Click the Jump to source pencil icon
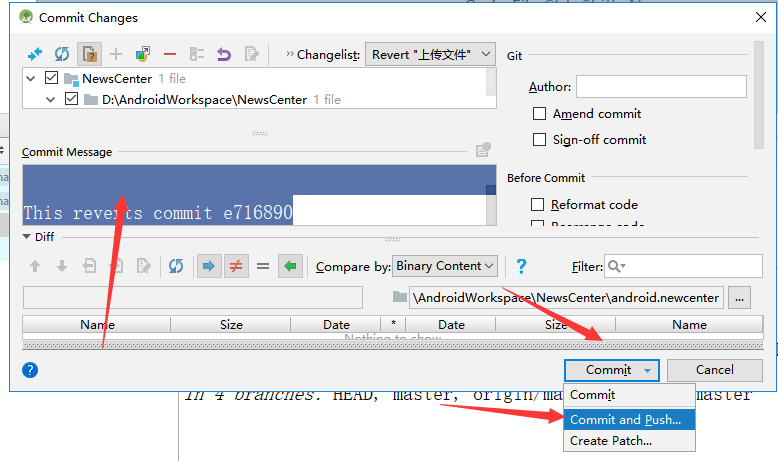This screenshot has width=778, height=461. pos(252,54)
